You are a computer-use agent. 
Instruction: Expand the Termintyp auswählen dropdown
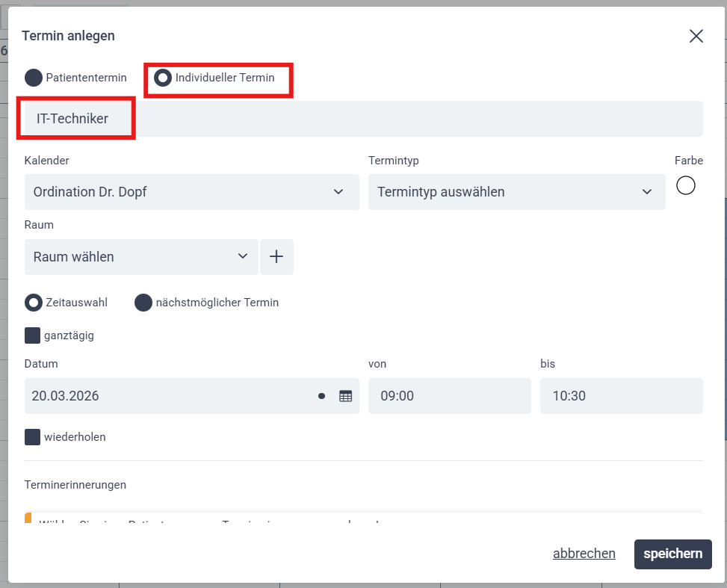pos(516,192)
